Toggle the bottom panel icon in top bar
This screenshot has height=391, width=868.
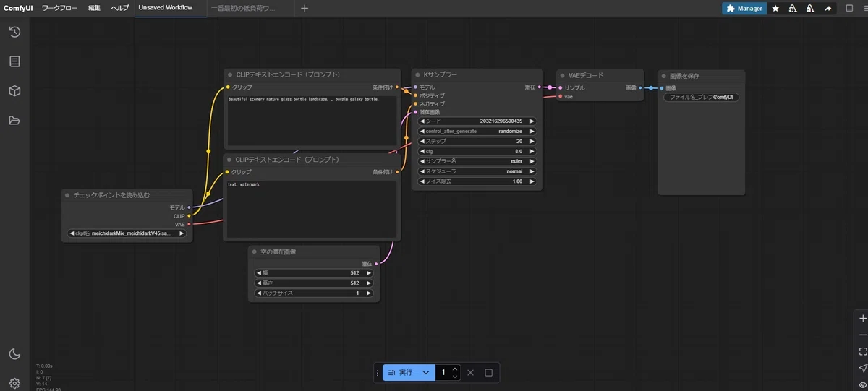click(849, 8)
